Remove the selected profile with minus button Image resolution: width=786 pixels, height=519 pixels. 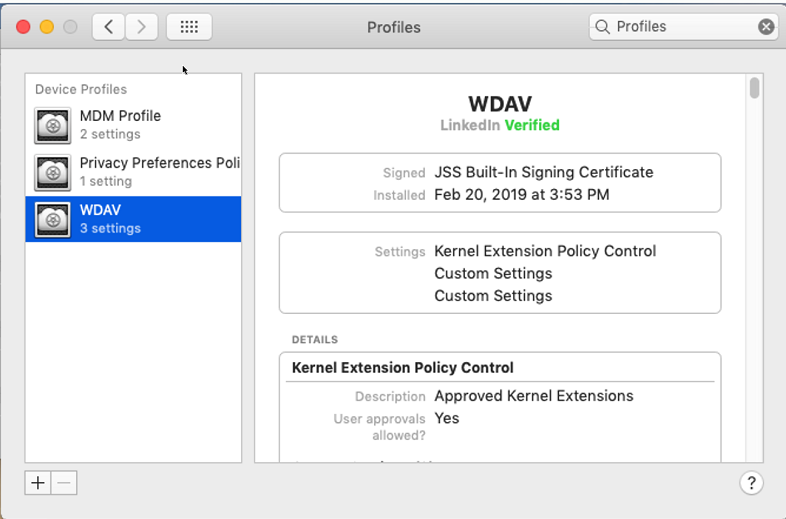[64, 483]
